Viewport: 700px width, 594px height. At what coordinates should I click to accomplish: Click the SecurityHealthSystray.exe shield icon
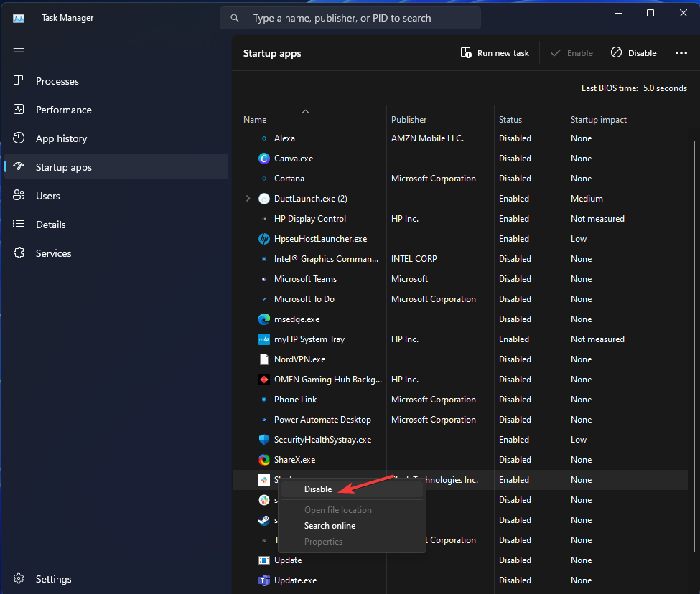click(x=264, y=440)
